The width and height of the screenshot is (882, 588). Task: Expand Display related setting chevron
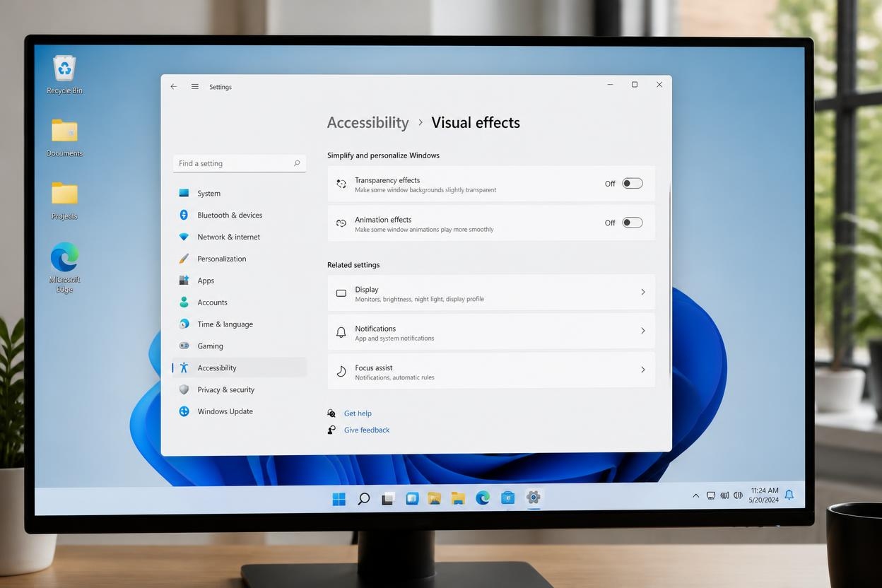(x=642, y=292)
